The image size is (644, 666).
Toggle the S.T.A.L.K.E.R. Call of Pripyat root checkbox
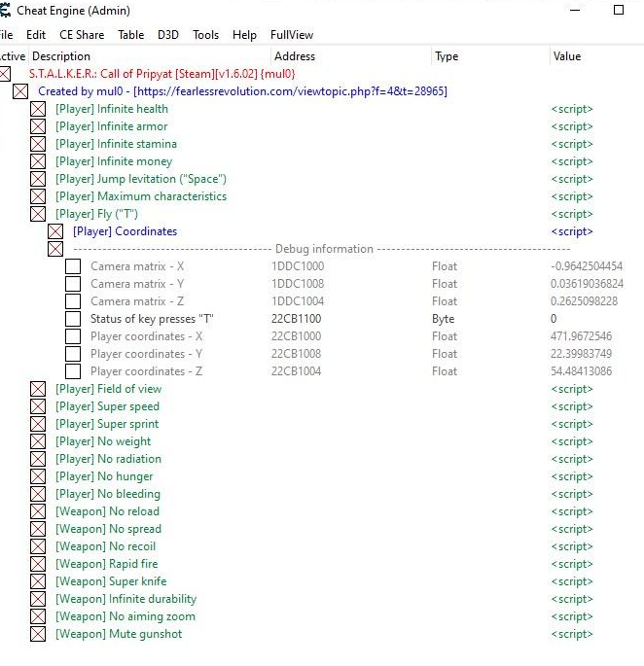[x=5, y=74]
